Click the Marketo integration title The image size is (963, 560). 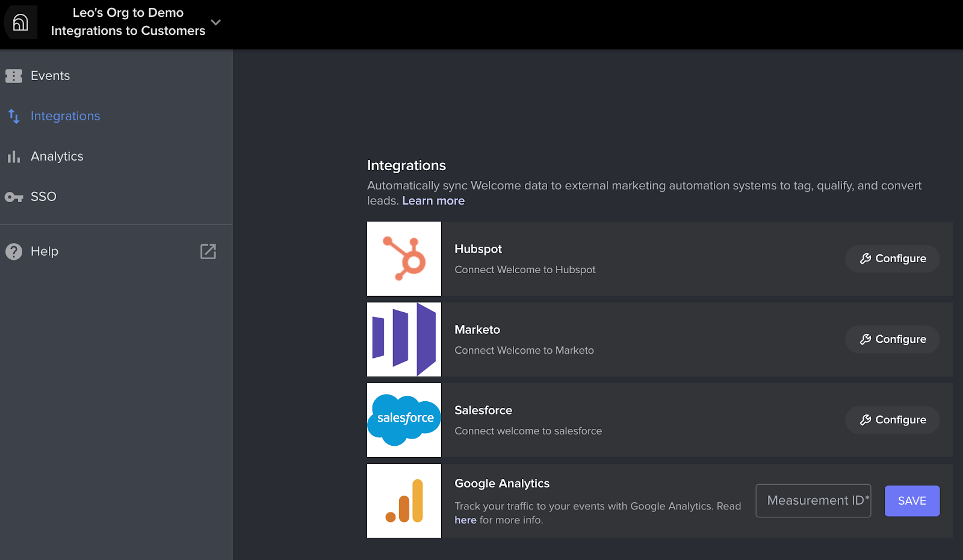(477, 330)
